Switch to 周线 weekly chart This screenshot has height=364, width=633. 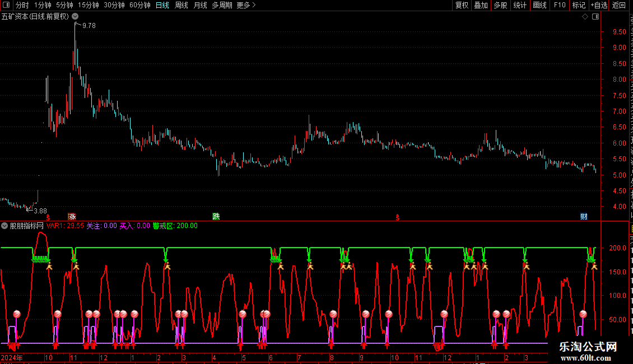181,5
